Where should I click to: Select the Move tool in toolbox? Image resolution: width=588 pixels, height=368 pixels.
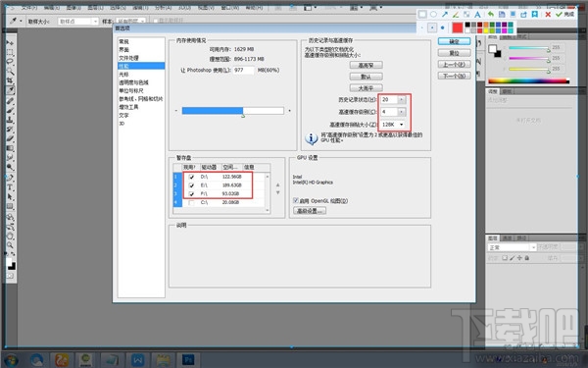tap(10, 43)
